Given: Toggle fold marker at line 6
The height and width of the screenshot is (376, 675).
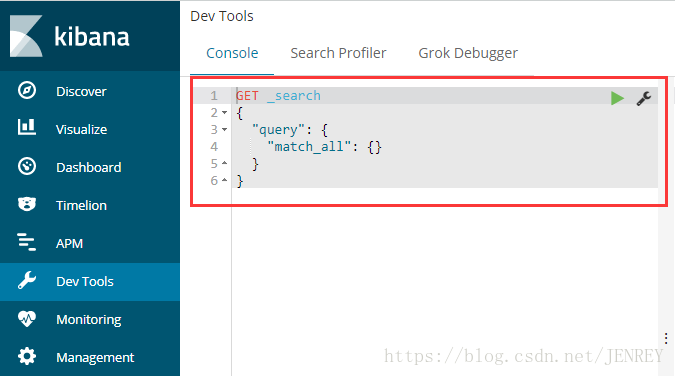Looking at the screenshot, I should [x=225, y=180].
